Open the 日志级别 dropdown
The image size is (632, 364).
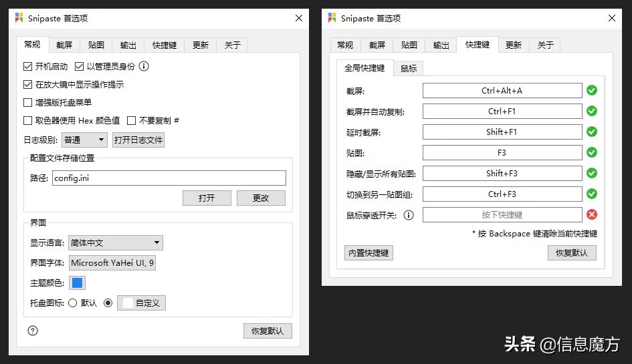[85, 140]
